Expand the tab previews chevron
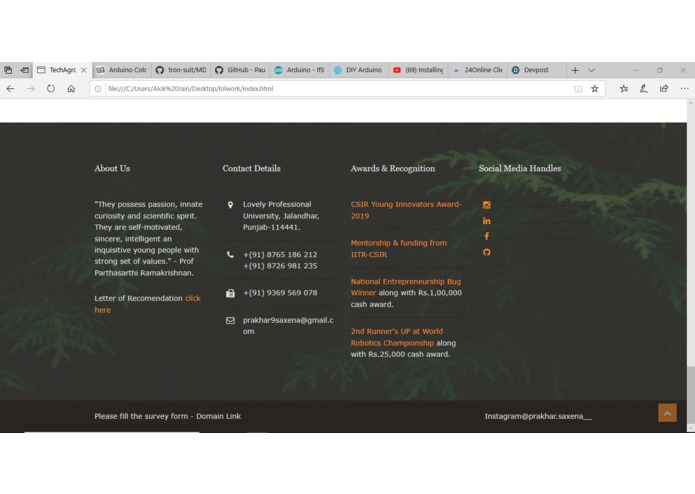 [591, 70]
